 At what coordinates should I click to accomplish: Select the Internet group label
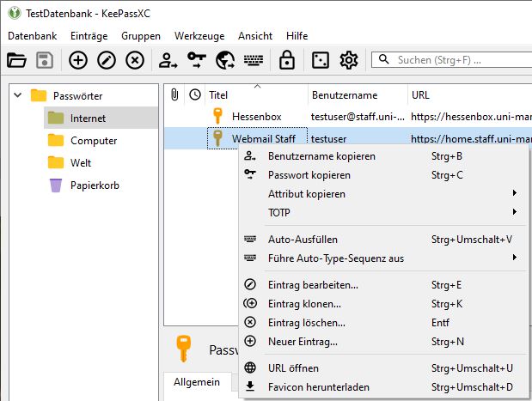pyautogui.click(x=88, y=118)
